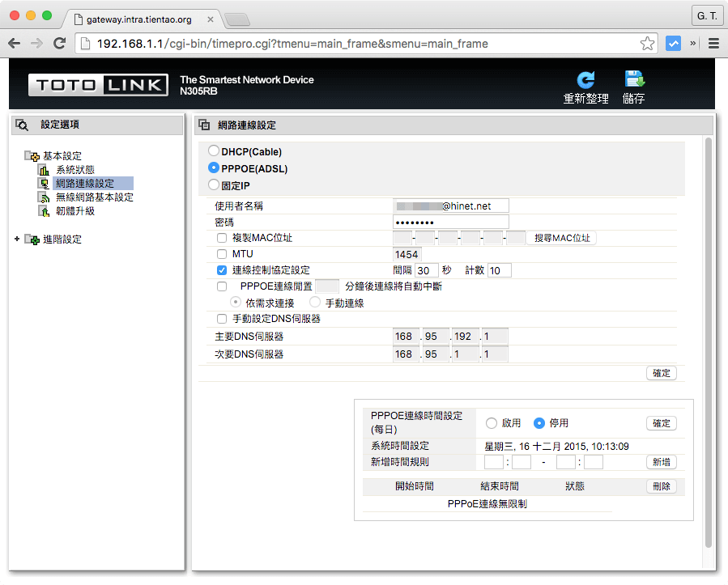Click the 搜尋MAC位址 button
Screen dimensions: 728x585
coord(561,238)
